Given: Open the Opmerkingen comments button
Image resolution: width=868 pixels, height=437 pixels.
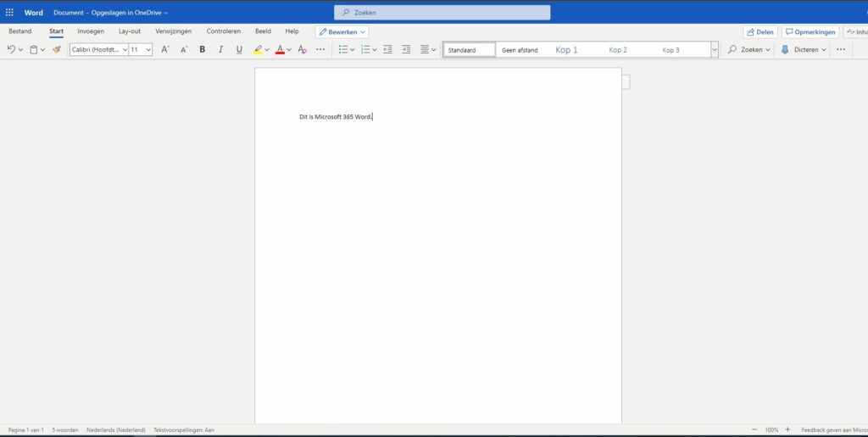Looking at the screenshot, I should [810, 32].
